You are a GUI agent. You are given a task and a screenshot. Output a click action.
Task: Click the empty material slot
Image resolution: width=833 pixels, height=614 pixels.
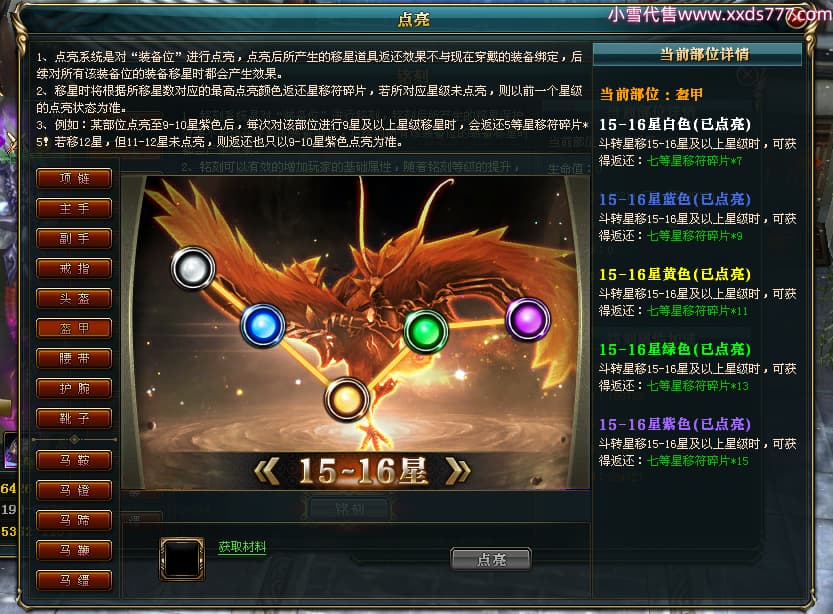coord(182,559)
